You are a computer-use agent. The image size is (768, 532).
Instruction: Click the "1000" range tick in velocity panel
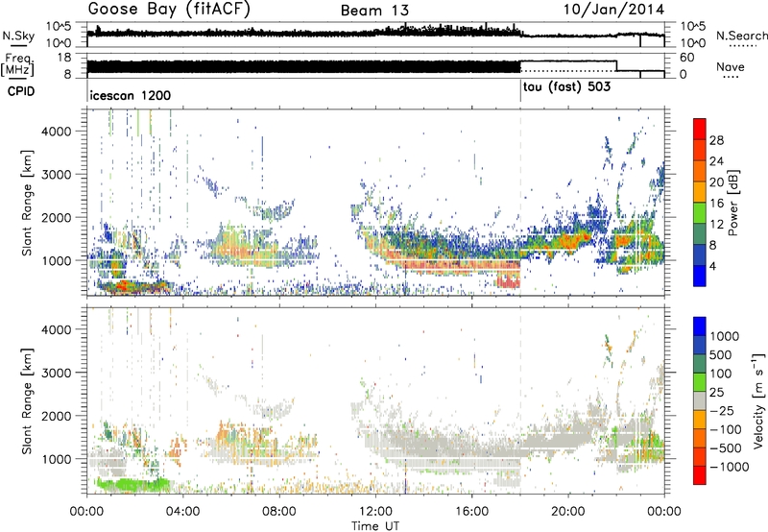57,458
